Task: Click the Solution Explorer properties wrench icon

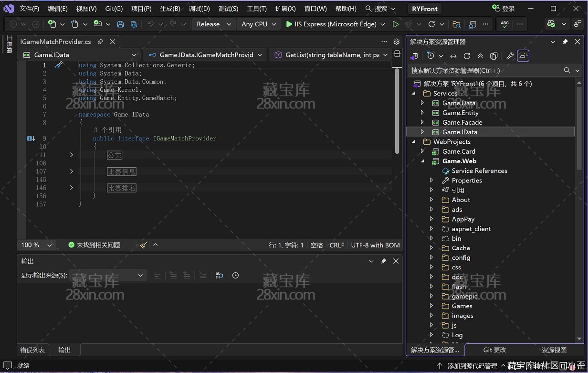Action: (x=510, y=56)
